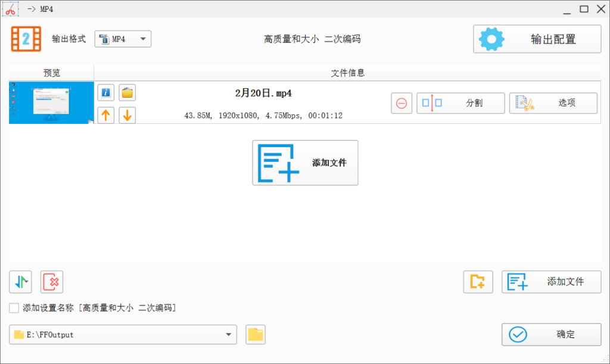
Task: Click the 确定 confirm button
Action: tap(551, 334)
